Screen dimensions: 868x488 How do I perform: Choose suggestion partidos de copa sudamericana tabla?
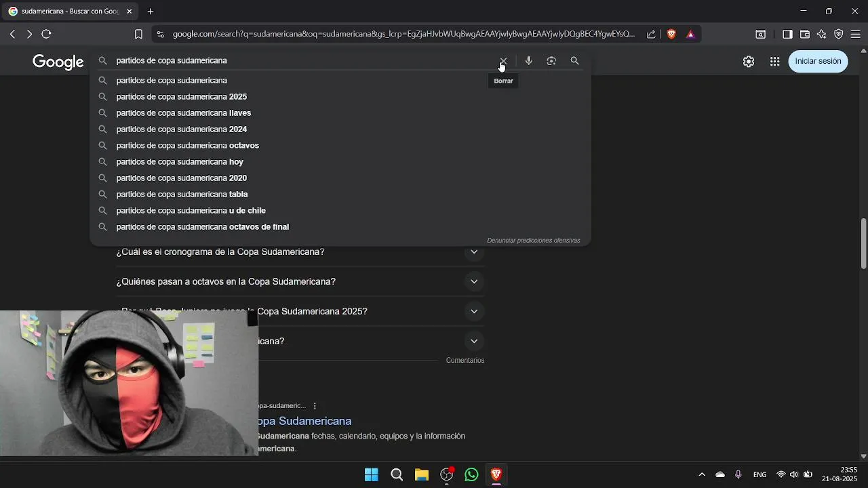click(340, 195)
